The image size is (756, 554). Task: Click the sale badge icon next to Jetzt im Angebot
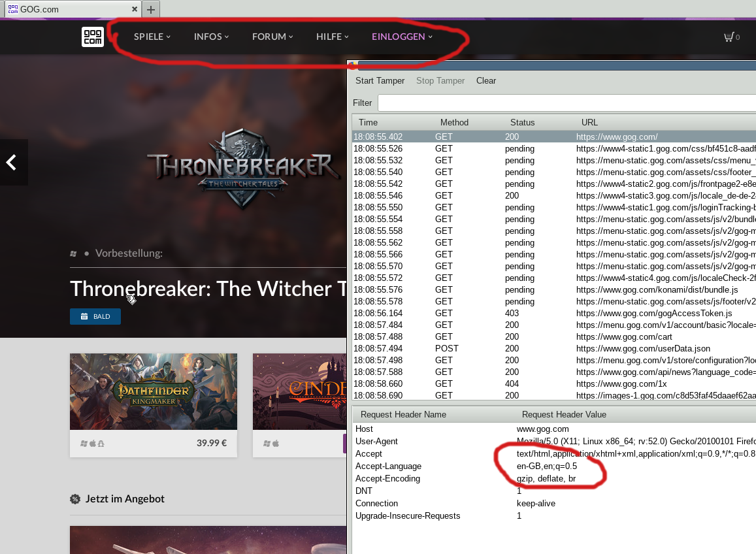75,499
